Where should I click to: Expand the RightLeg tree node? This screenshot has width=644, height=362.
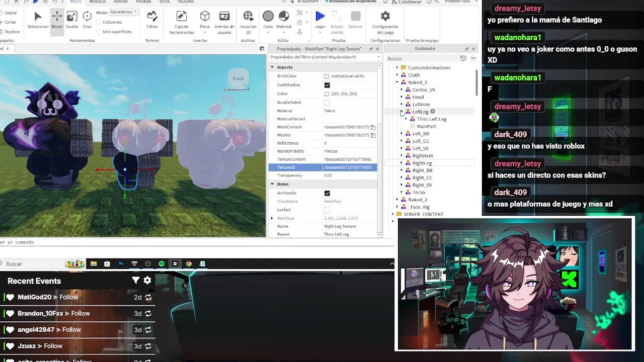[401, 163]
